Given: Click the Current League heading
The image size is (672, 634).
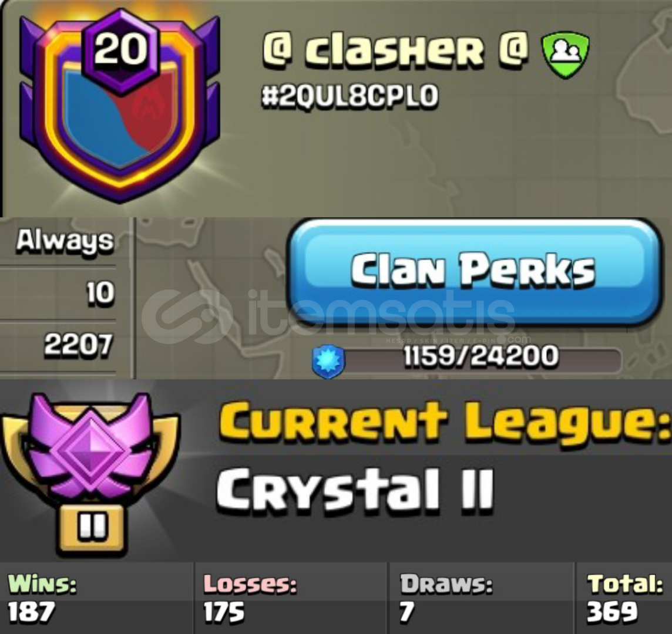Looking at the screenshot, I should click(x=445, y=420).
